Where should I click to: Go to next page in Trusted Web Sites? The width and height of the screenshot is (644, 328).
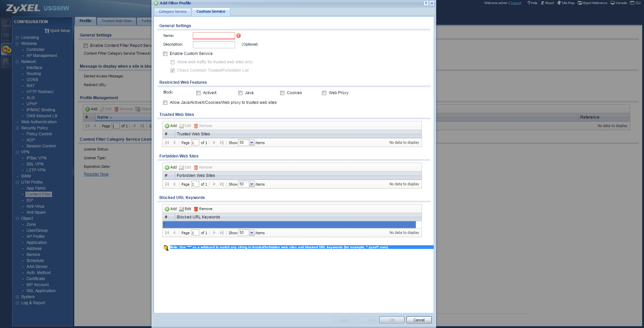[x=214, y=143]
